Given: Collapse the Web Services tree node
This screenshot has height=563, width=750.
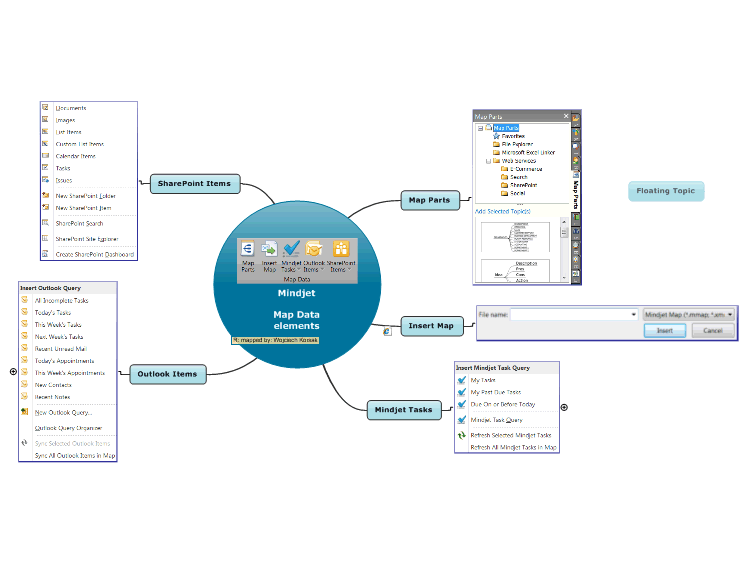Looking at the screenshot, I should click(488, 161).
